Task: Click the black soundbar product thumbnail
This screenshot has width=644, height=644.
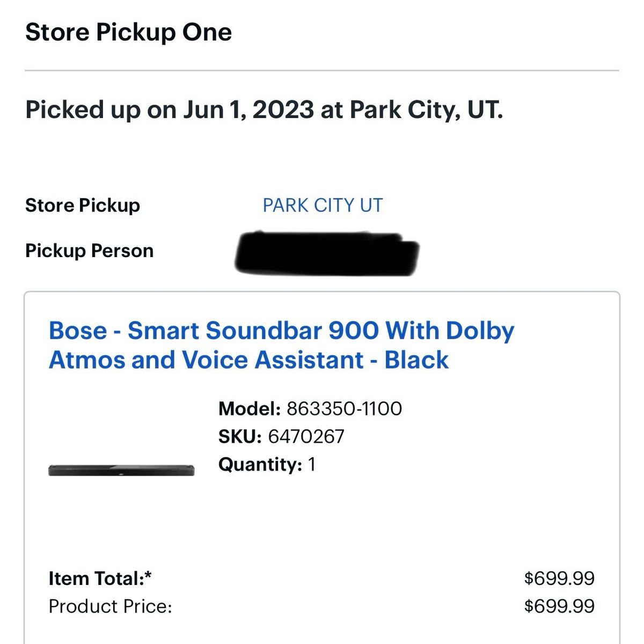Action: point(121,470)
